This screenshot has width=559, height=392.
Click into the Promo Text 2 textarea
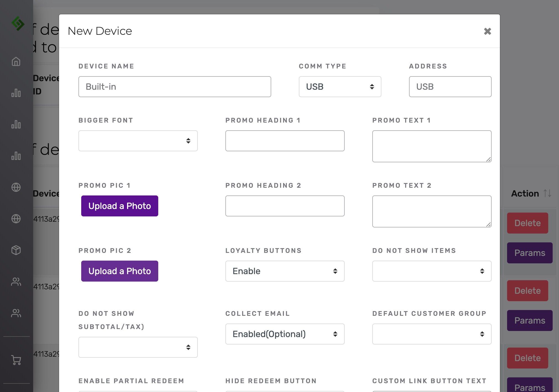(x=432, y=211)
